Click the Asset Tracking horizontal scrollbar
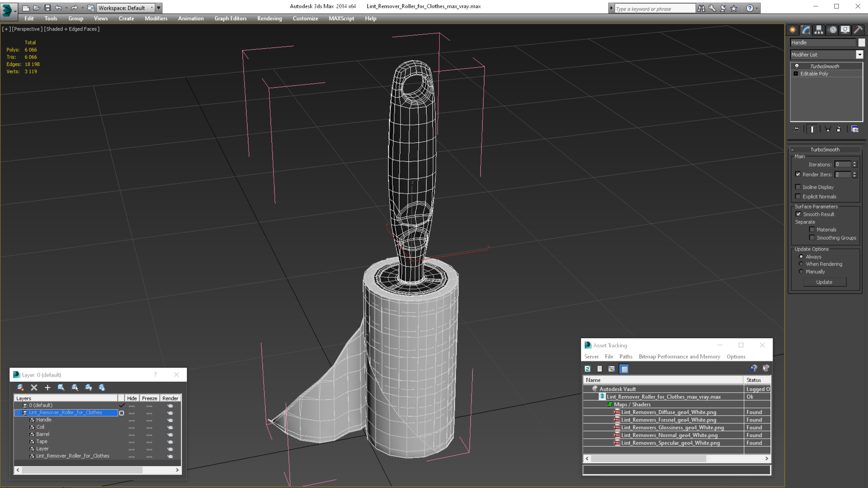 (677, 458)
